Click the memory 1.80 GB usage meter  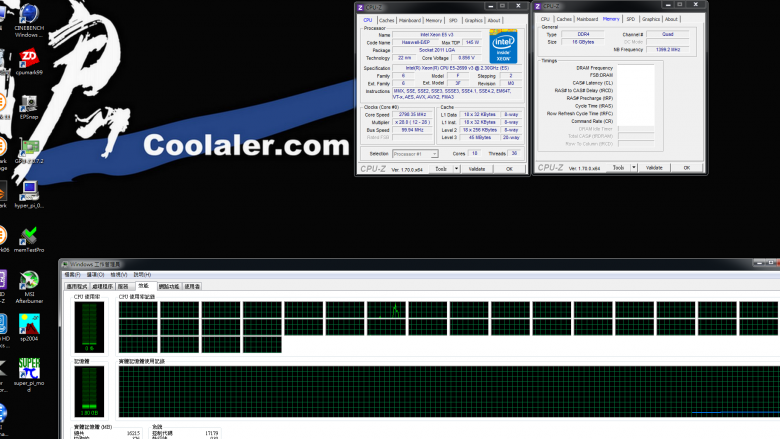point(89,391)
